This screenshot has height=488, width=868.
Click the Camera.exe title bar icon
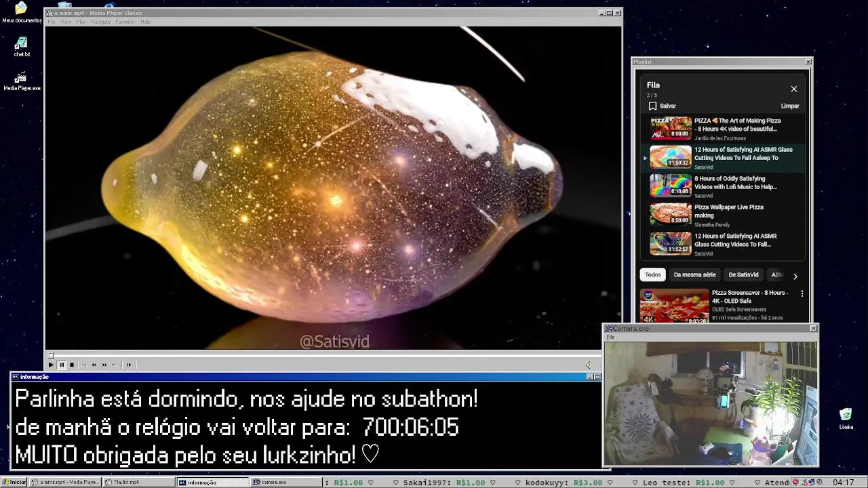tap(609, 328)
